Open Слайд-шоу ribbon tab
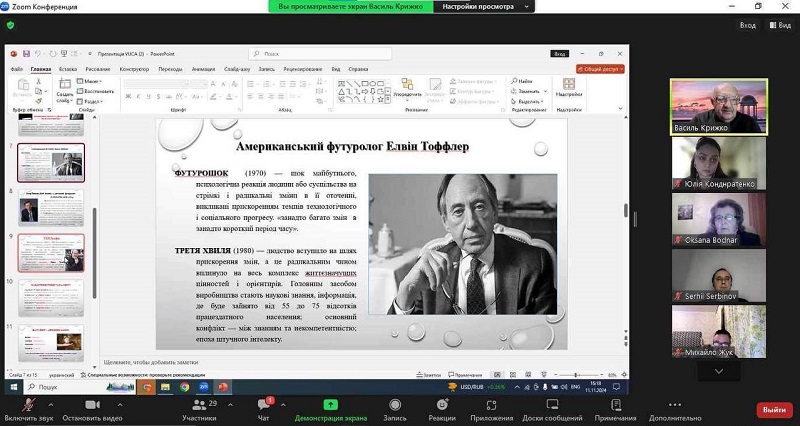The image size is (800, 426). [x=237, y=69]
